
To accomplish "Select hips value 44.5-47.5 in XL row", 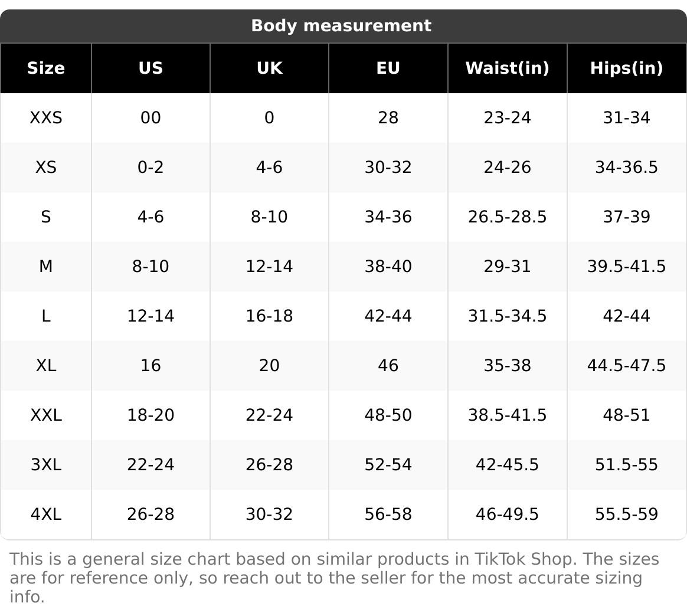I will (626, 366).
